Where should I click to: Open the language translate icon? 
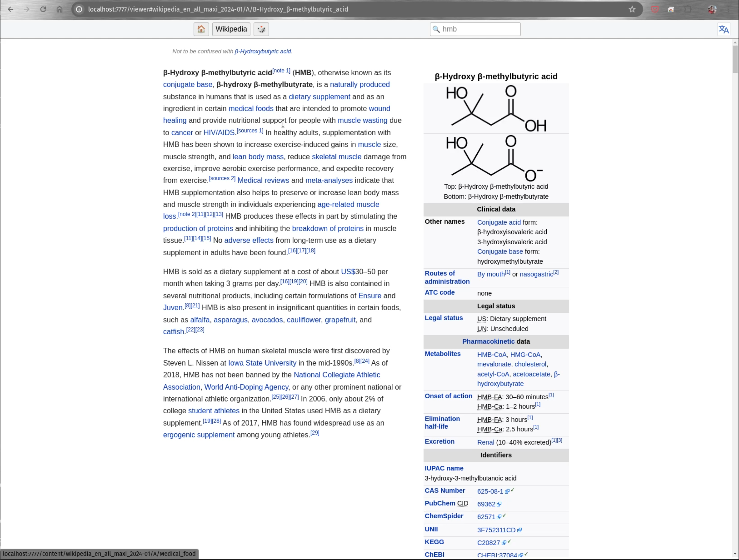point(724,29)
